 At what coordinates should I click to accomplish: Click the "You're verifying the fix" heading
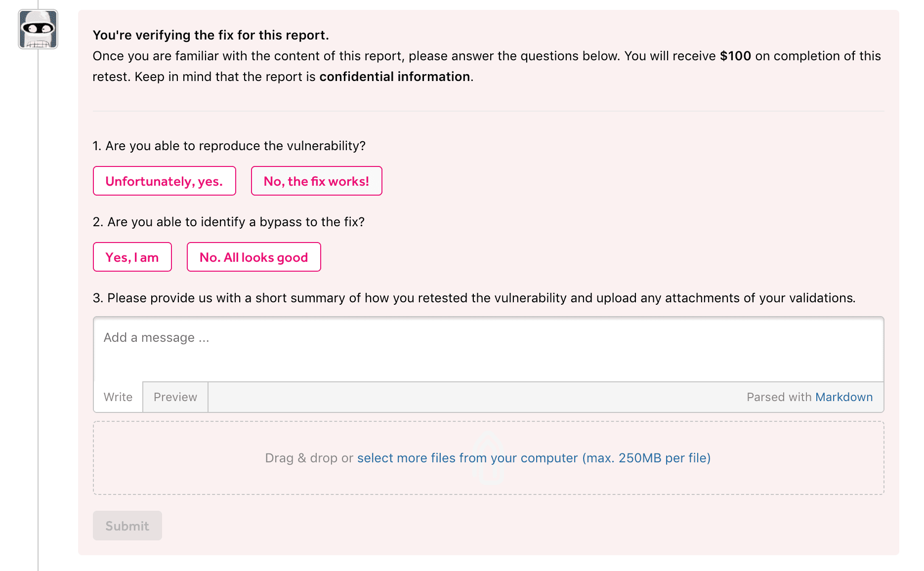pyautogui.click(x=210, y=35)
